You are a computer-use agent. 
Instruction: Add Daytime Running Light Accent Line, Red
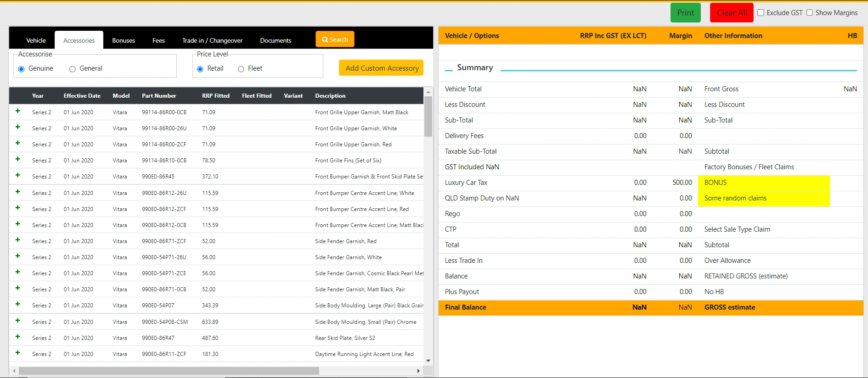(x=17, y=353)
